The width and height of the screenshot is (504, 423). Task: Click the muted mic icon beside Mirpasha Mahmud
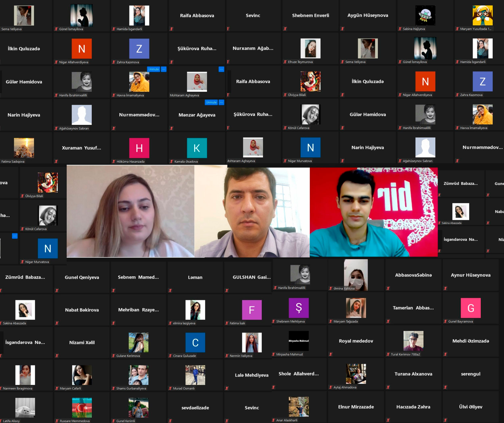click(x=273, y=354)
